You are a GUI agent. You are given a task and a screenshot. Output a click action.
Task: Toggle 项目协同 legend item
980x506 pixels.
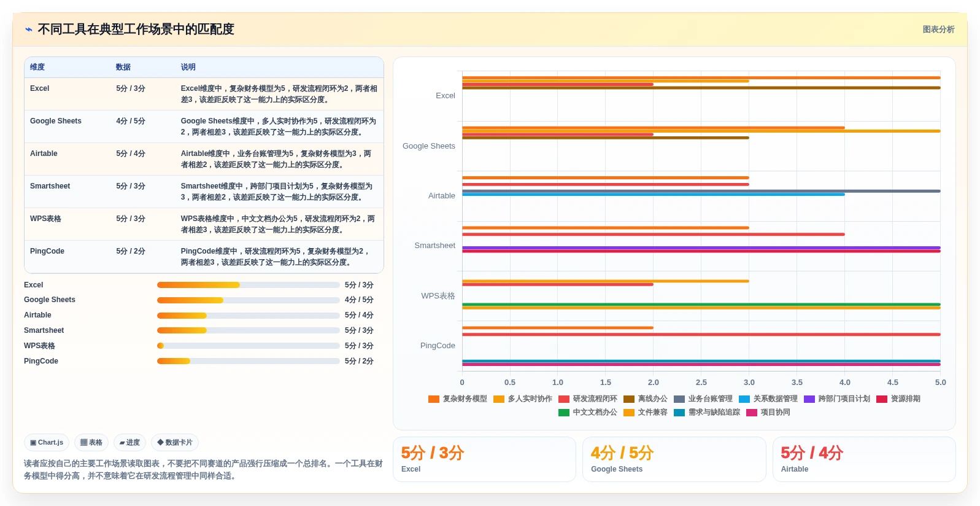pos(768,413)
